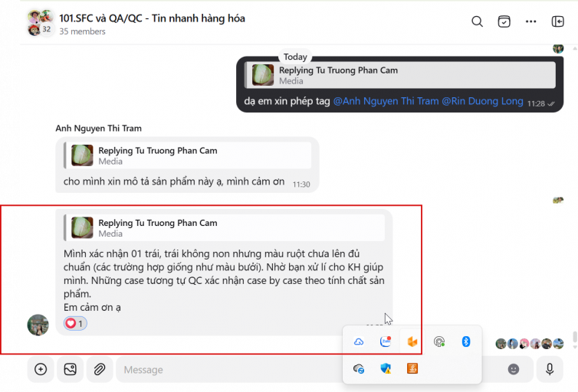Screen dimensions: 578x392
Task: Click the Bluetooth tray icon
Action: click(466, 342)
